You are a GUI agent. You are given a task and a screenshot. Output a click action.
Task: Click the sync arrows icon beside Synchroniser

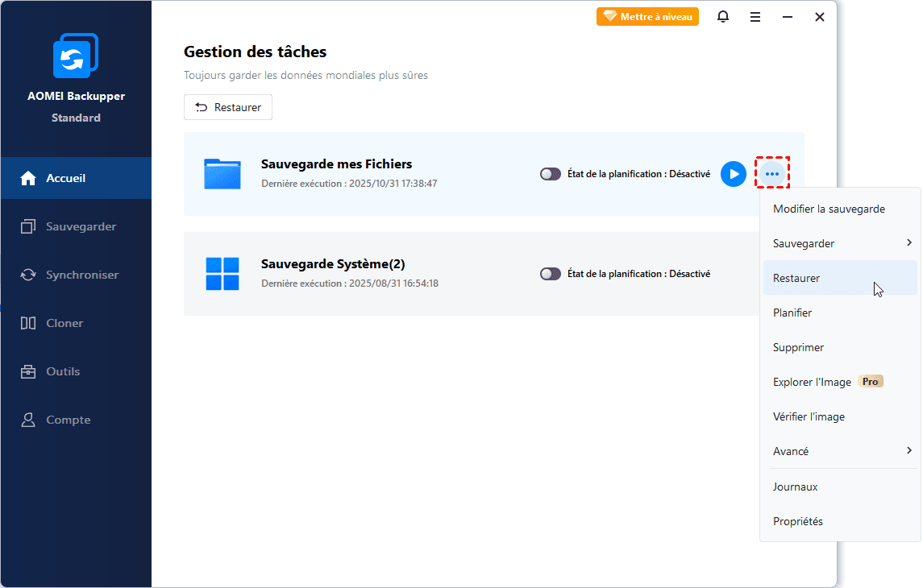click(x=28, y=275)
